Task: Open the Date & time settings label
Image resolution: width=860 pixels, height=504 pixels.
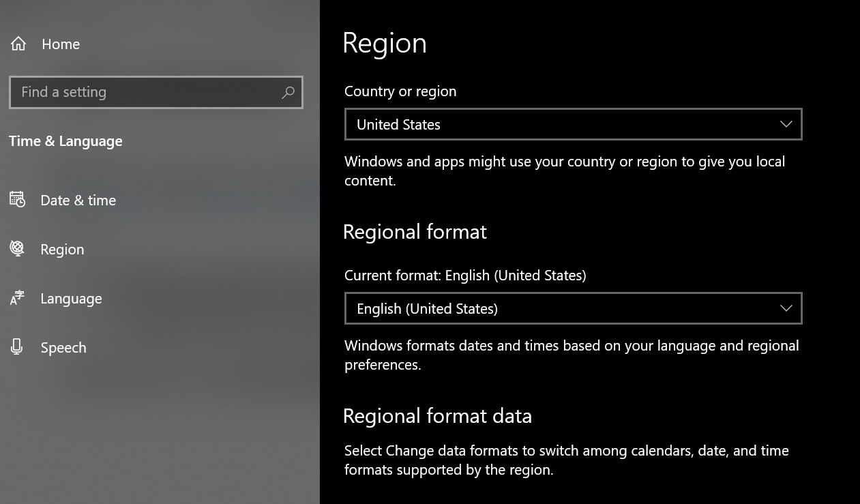Action: coord(78,201)
